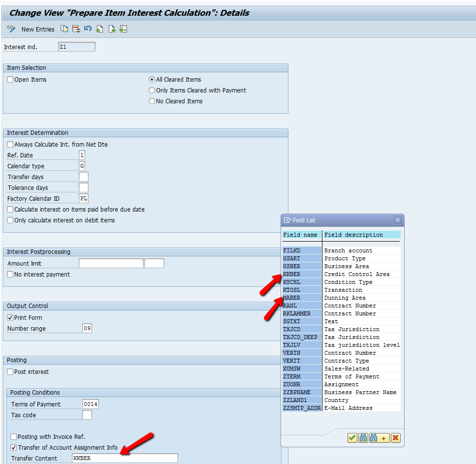Open the Previous Entry navigation icon
This screenshot has height=464, width=476.
click(99, 29)
